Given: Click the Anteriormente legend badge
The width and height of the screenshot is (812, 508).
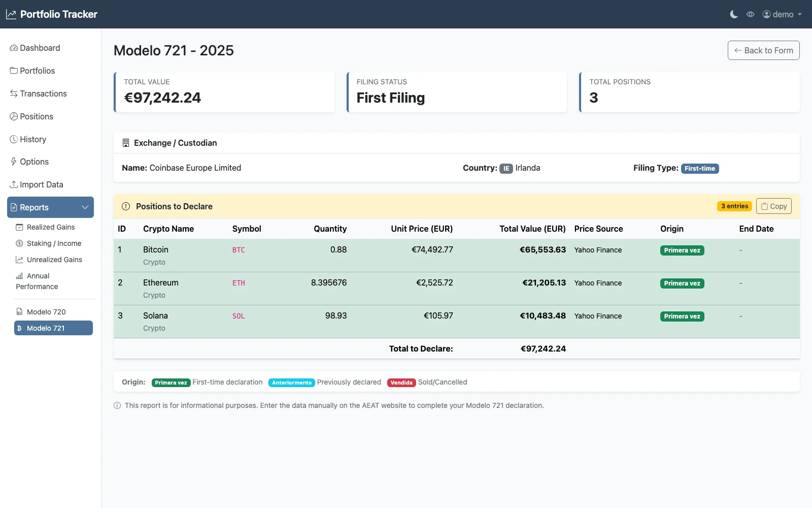Looking at the screenshot, I should tap(292, 383).
